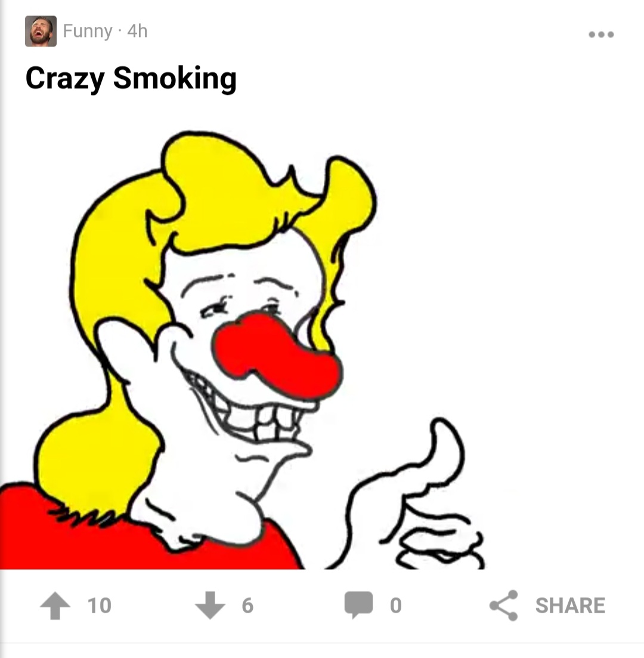Viewport: 644px width, 658px height.
Task: Tap the share network icon
Action: pos(504,605)
